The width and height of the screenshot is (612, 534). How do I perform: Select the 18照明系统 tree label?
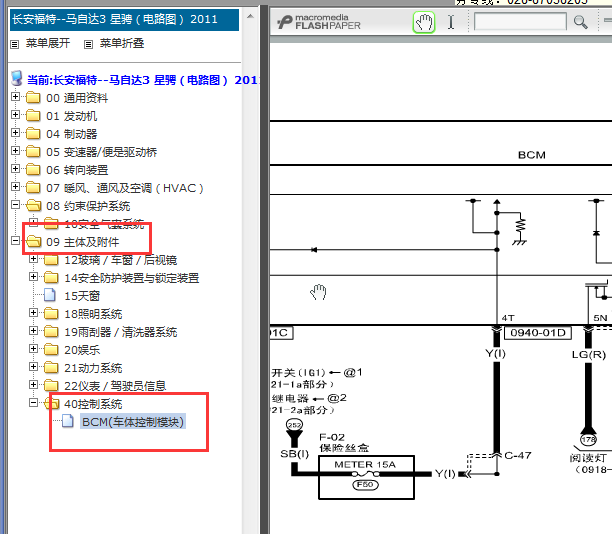click(x=93, y=314)
